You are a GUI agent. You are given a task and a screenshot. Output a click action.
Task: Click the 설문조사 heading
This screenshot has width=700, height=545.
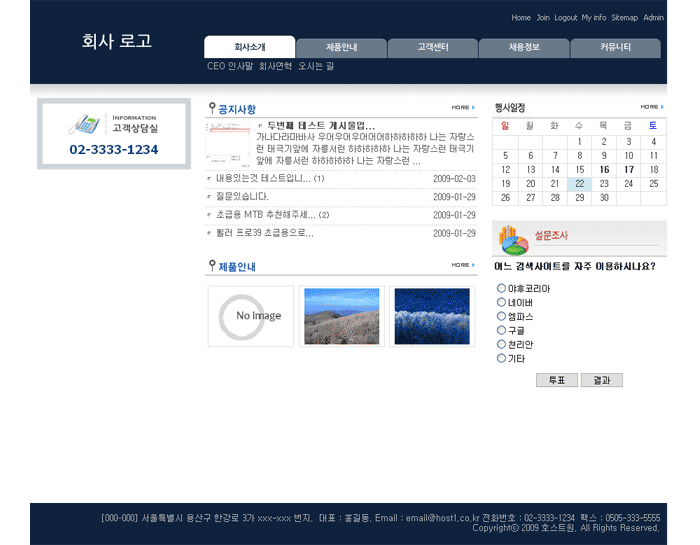tap(551, 235)
